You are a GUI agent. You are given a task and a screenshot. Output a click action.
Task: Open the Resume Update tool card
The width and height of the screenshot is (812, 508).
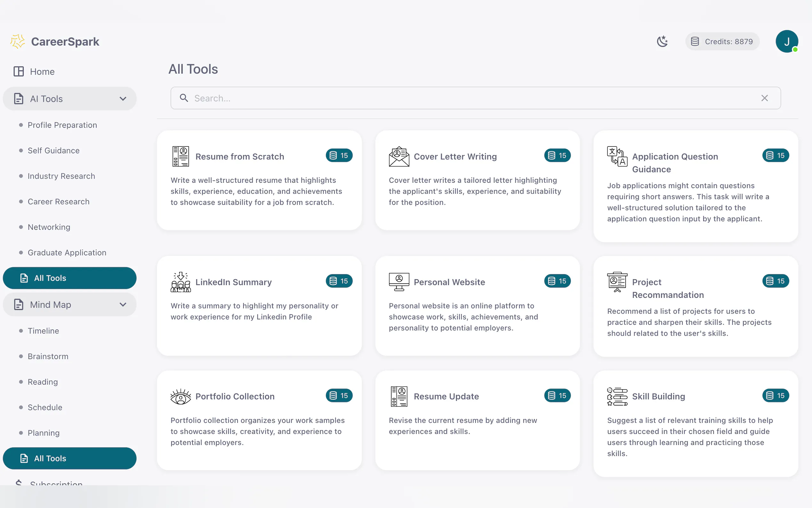tap(477, 420)
